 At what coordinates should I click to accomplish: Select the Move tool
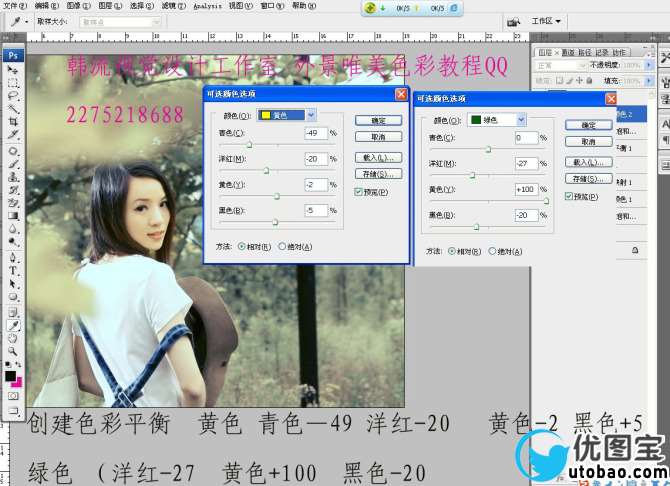click(13, 70)
